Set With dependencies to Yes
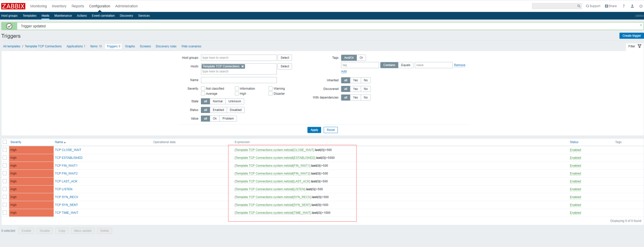 point(355,98)
